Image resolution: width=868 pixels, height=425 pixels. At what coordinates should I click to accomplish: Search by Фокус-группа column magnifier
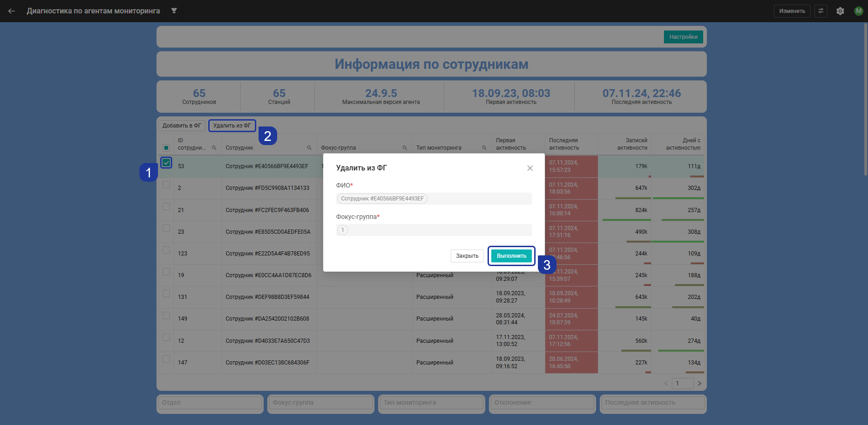tap(405, 148)
